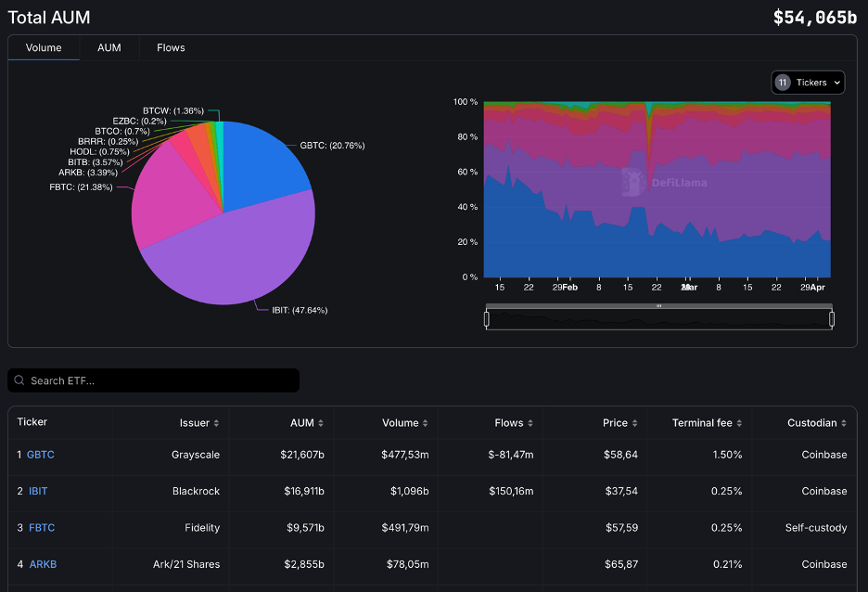
Task: Click the 11 tickers count badge
Action: [x=782, y=83]
